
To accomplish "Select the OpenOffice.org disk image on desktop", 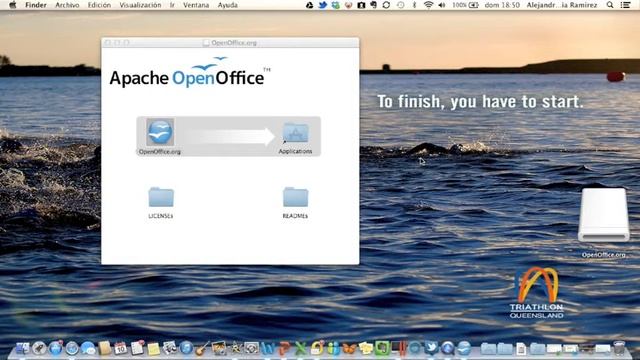I will [x=604, y=215].
